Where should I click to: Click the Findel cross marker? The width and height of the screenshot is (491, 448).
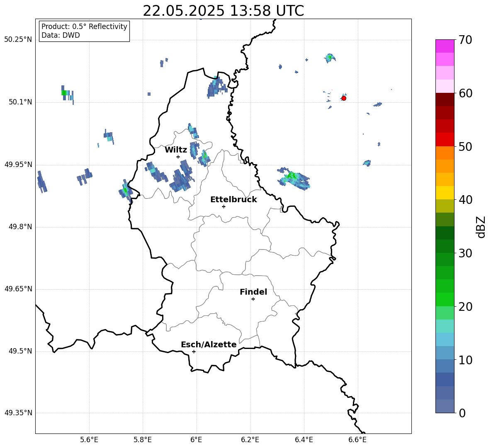pos(253,299)
